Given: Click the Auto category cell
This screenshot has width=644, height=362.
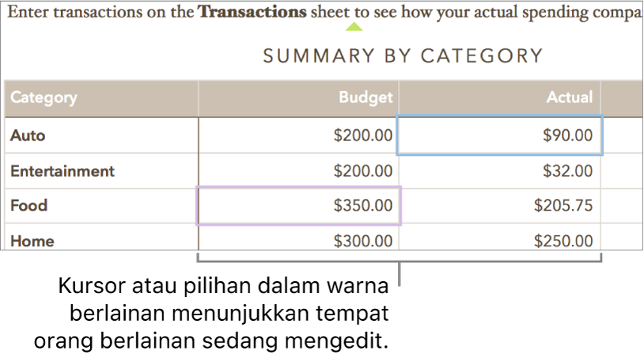Looking at the screenshot, I should point(100,135).
